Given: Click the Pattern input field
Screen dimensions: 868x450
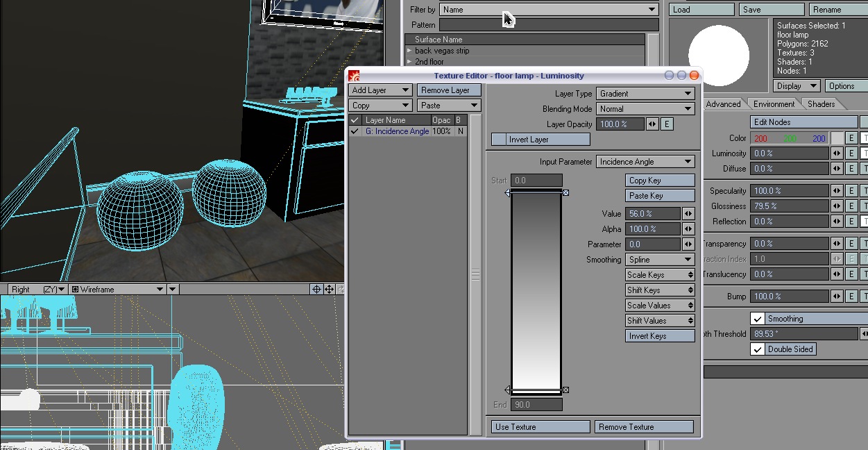Looking at the screenshot, I should (549, 25).
